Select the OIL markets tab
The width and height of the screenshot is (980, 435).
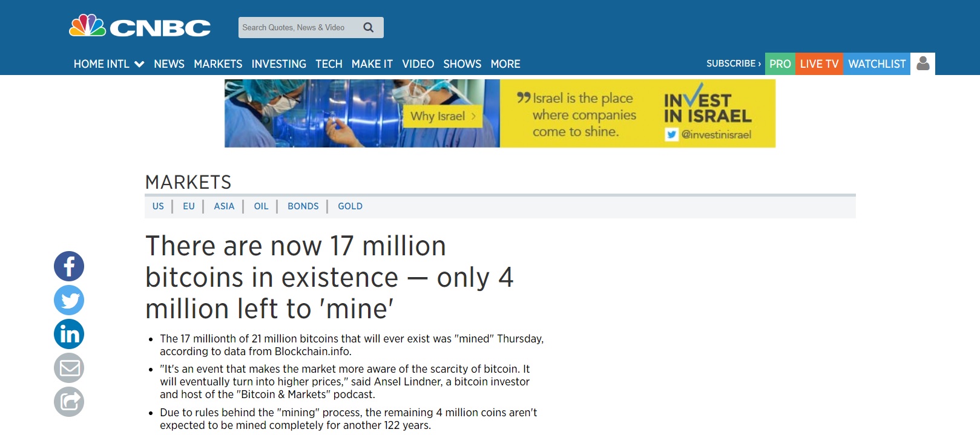point(261,206)
